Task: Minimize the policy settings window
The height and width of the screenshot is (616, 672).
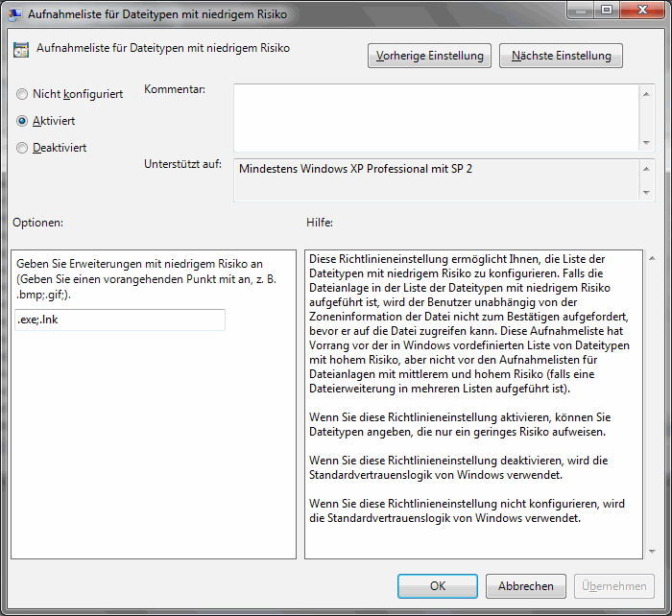Action: coord(580,12)
